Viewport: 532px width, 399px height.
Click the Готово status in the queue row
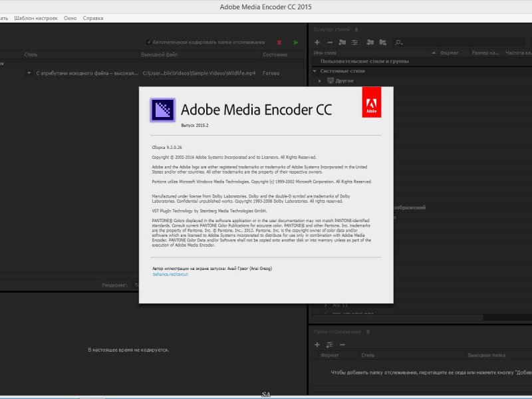click(x=271, y=73)
